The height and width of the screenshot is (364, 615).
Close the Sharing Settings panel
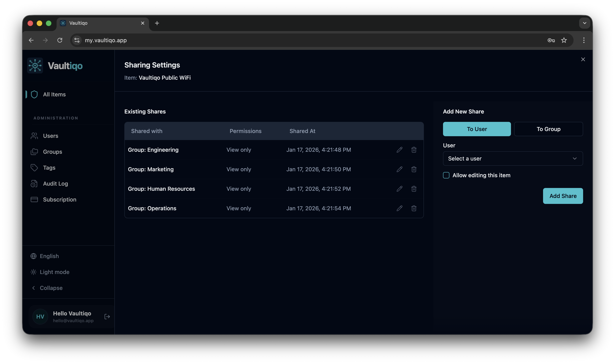(583, 59)
